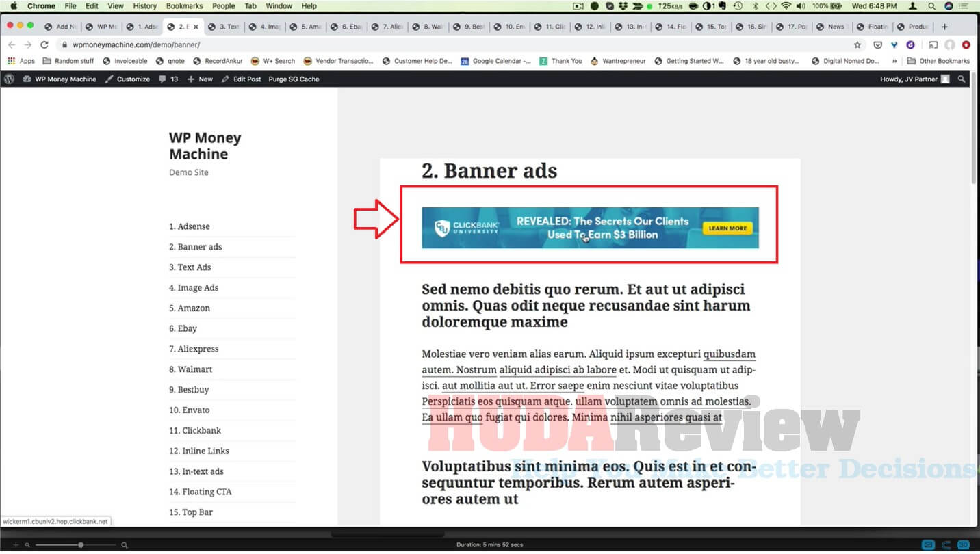Open the Chrome profile avatar
Image resolution: width=980 pixels, height=554 pixels.
pos(949,44)
